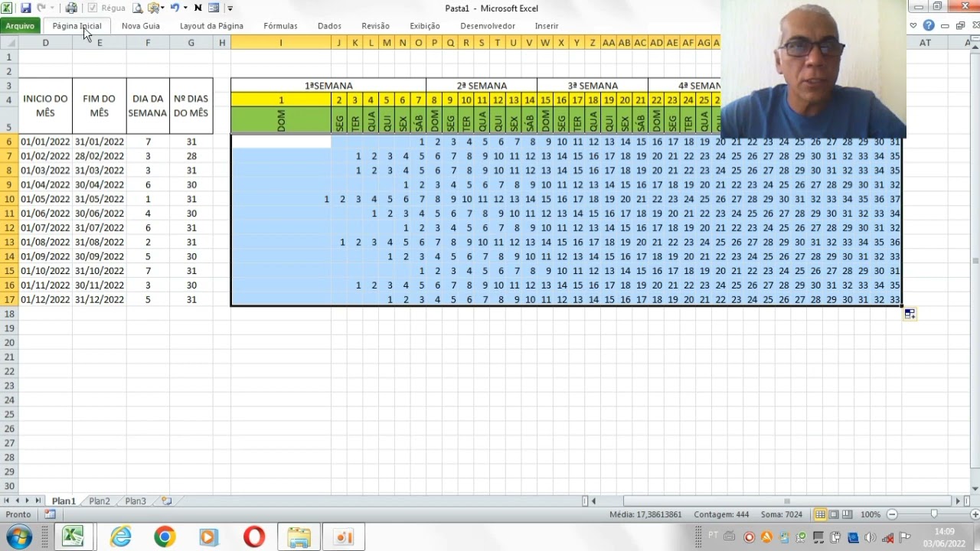
Task: Toggle the Régua checkbox
Action: point(93,8)
